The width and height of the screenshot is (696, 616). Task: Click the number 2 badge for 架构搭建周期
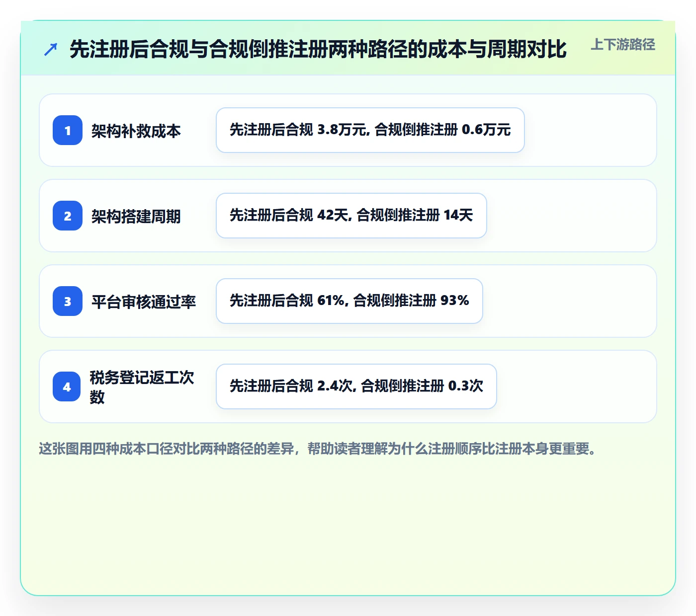click(x=68, y=216)
